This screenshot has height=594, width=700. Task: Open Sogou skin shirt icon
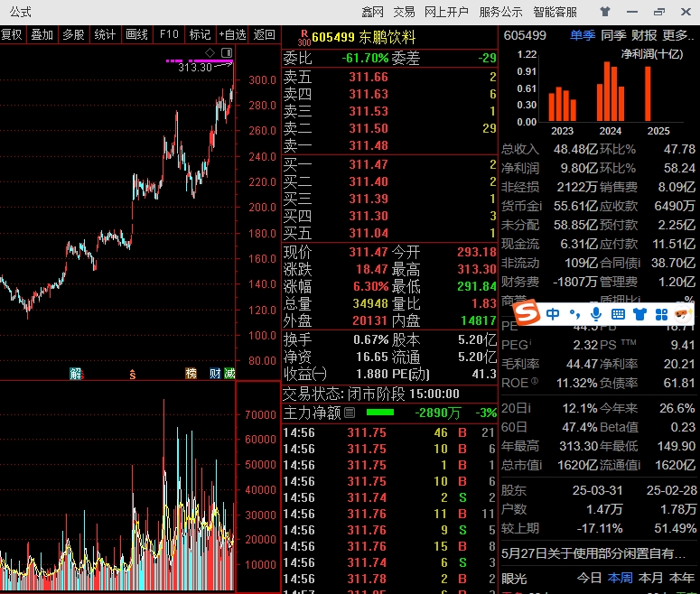[x=639, y=315]
